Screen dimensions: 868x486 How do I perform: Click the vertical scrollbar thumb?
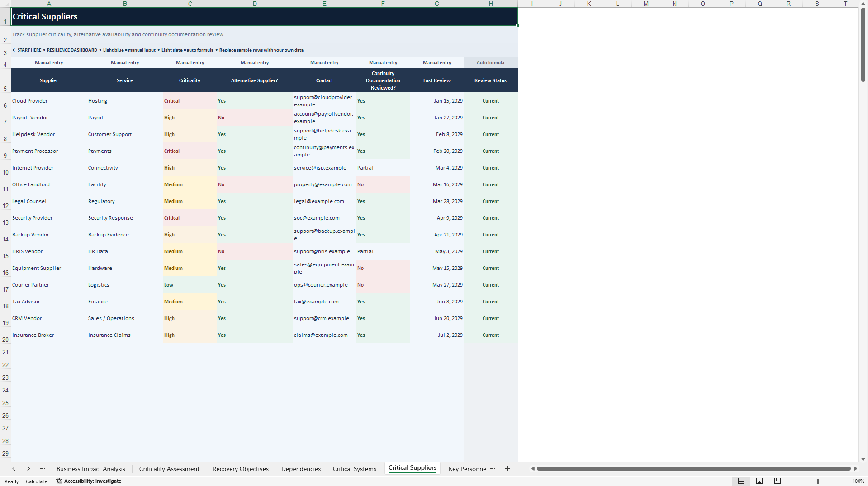click(863, 45)
